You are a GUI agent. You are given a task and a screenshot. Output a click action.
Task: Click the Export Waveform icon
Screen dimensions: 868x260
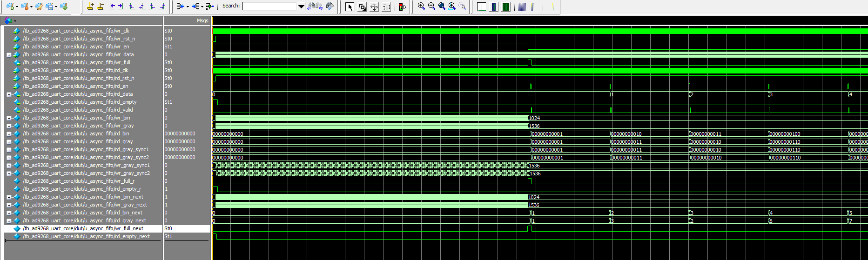(x=64, y=7)
